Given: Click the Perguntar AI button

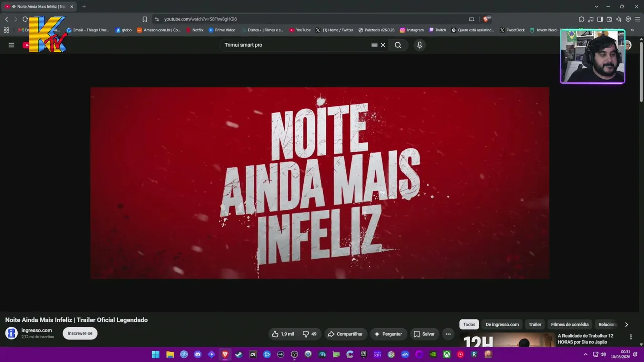Looking at the screenshot, I should point(388,334).
